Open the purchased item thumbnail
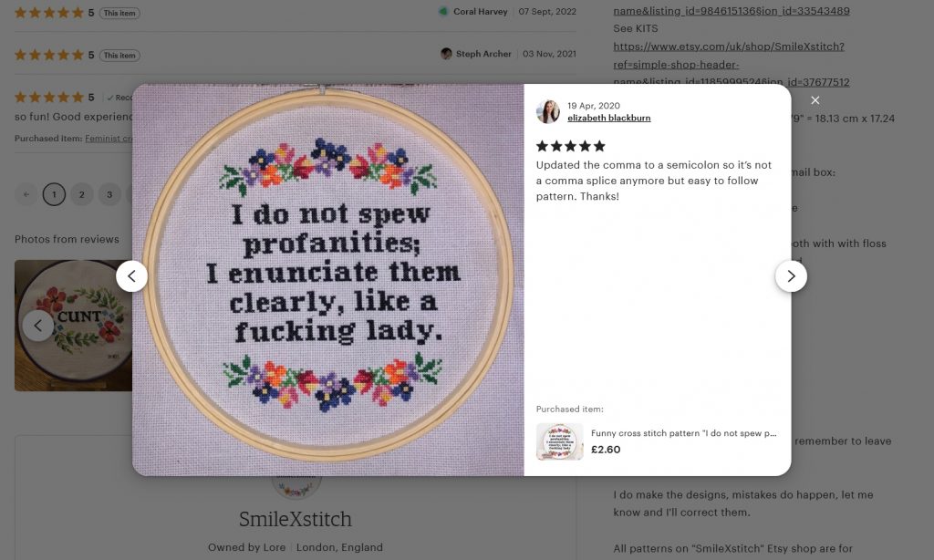 click(559, 441)
